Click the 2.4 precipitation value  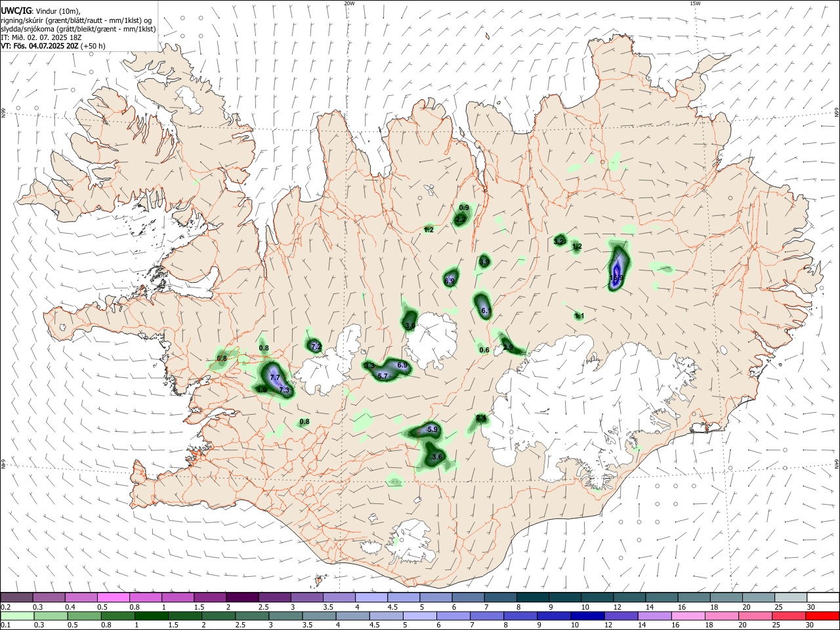click(x=481, y=418)
